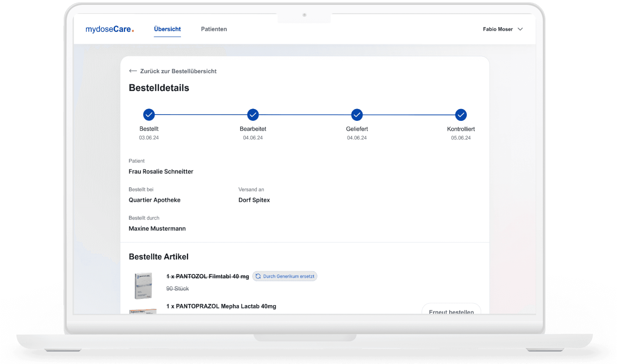Go back via Zurück zur Bestellübersicht link
The width and height of the screenshot is (617, 364).
tap(173, 71)
